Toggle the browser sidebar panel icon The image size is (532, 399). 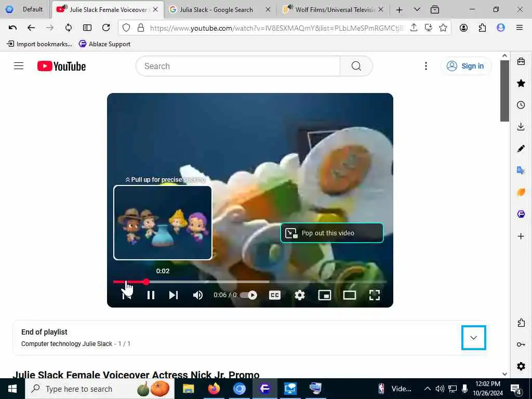click(x=87, y=28)
